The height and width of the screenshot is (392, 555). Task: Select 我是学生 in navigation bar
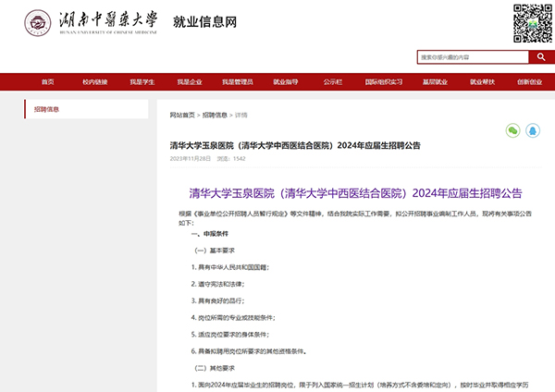tap(142, 81)
